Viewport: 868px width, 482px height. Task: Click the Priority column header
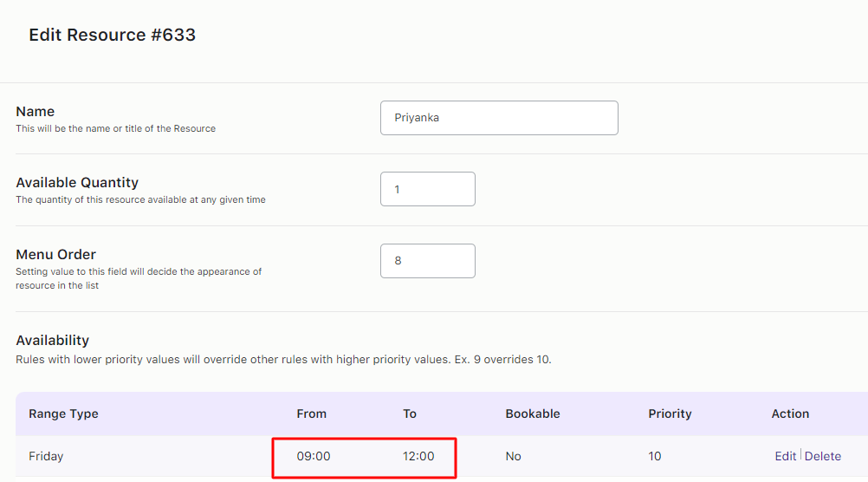point(670,414)
